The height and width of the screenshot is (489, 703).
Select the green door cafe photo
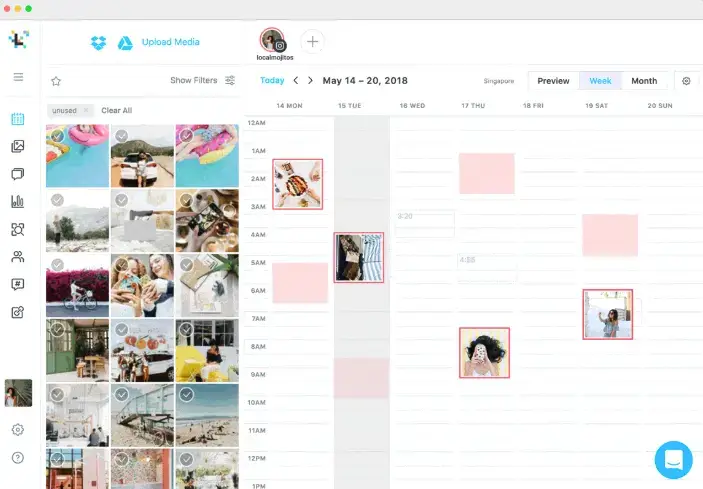pyautogui.click(x=78, y=351)
